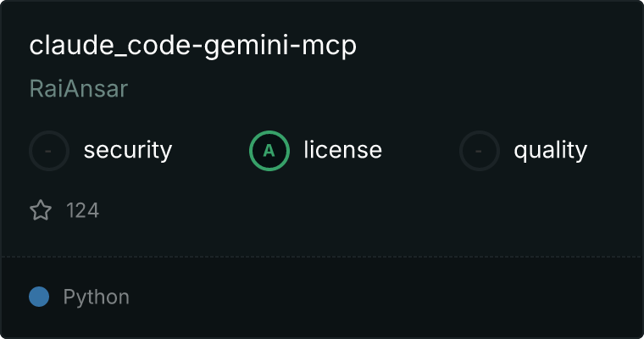Viewport: 644px width, 339px height.
Task: Click empty footer space beside Python label
Action: coord(369,297)
